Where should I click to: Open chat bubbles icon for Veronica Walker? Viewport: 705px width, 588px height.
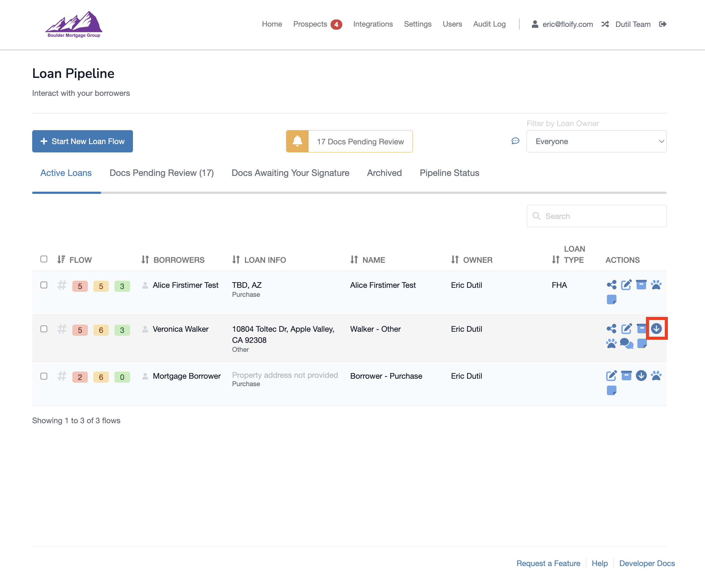coord(626,343)
